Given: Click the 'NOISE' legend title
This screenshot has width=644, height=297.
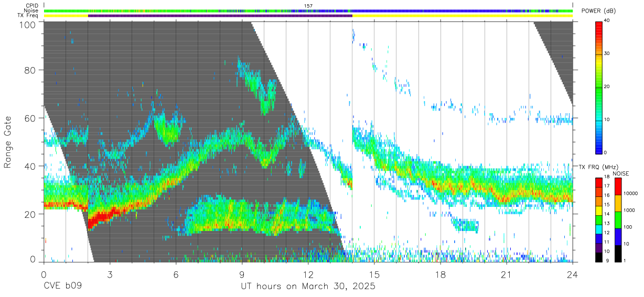Looking at the screenshot, I should pos(621,173).
